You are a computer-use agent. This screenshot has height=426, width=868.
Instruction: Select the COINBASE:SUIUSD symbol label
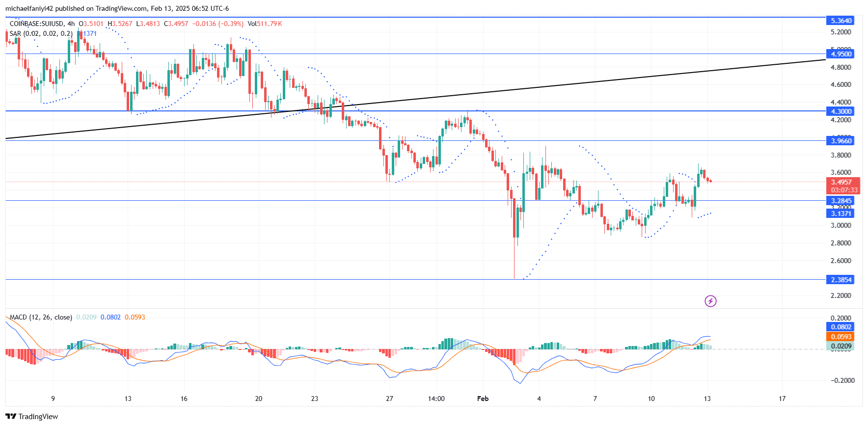37,24
